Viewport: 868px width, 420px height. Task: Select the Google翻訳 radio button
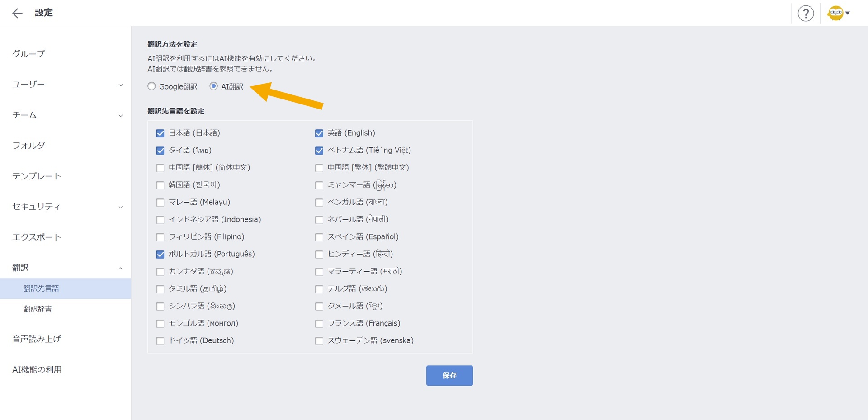click(x=152, y=86)
